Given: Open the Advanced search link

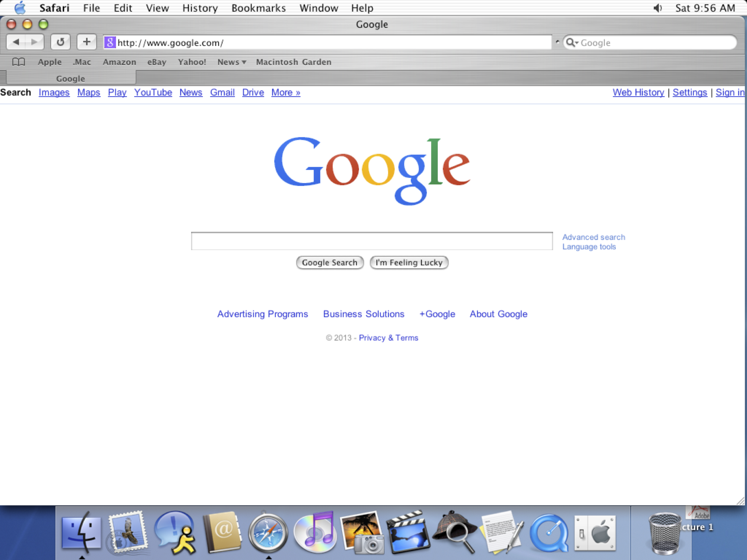Looking at the screenshot, I should tap(594, 237).
